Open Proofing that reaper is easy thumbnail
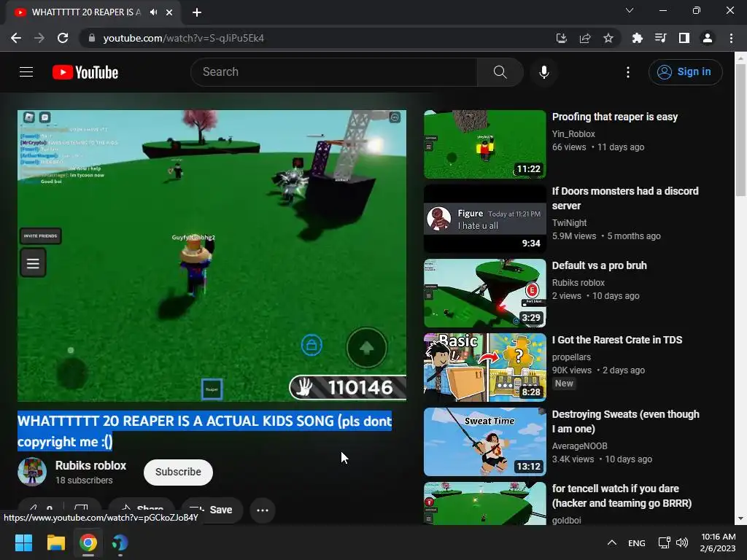 485,144
